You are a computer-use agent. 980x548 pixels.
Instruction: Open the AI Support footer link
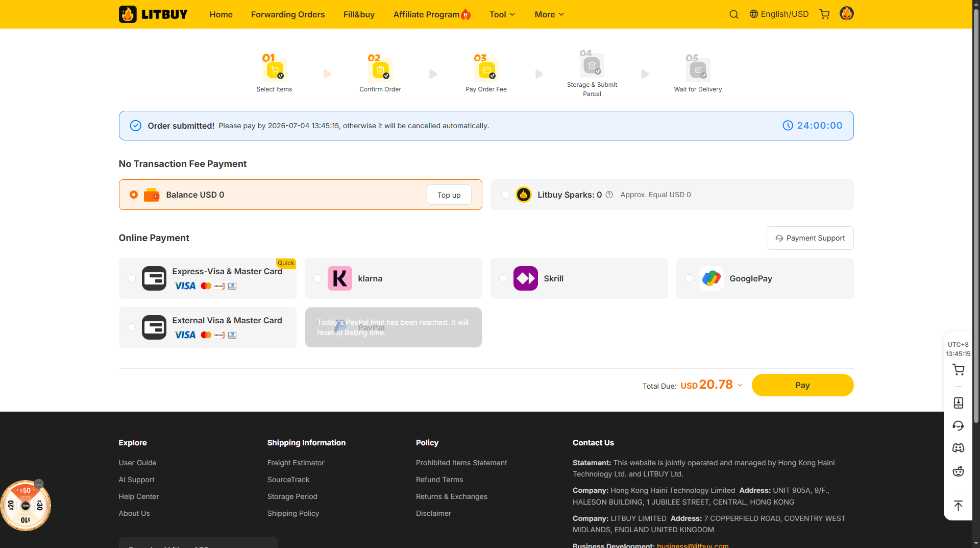pos(137,480)
